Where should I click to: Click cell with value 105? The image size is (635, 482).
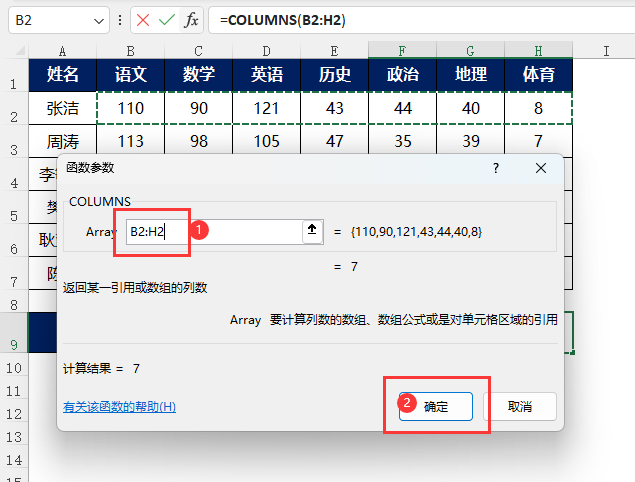click(266, 140)
